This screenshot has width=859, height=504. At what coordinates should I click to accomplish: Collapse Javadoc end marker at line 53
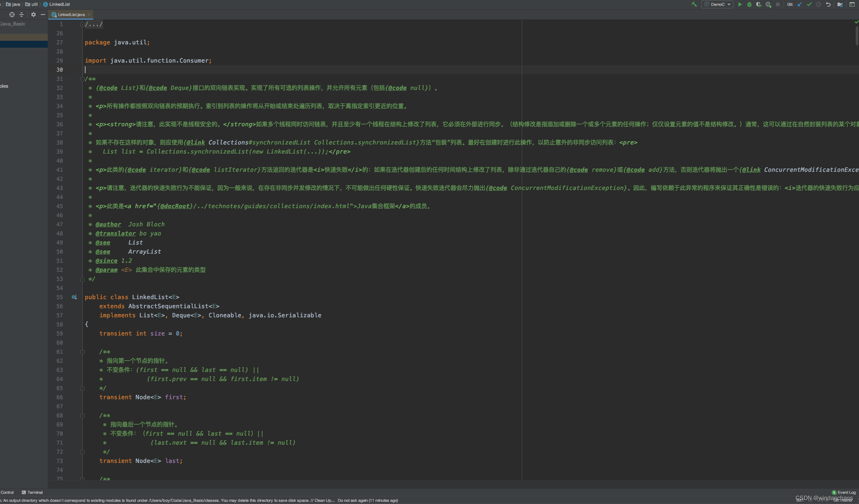point(82,279)
